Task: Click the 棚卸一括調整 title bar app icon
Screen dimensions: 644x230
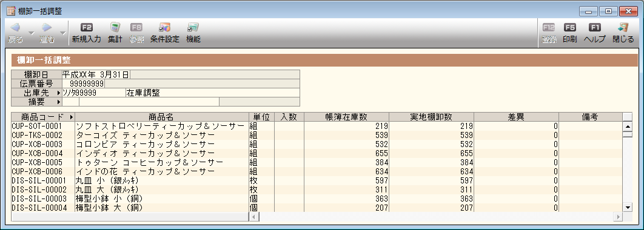Action: 12,11
